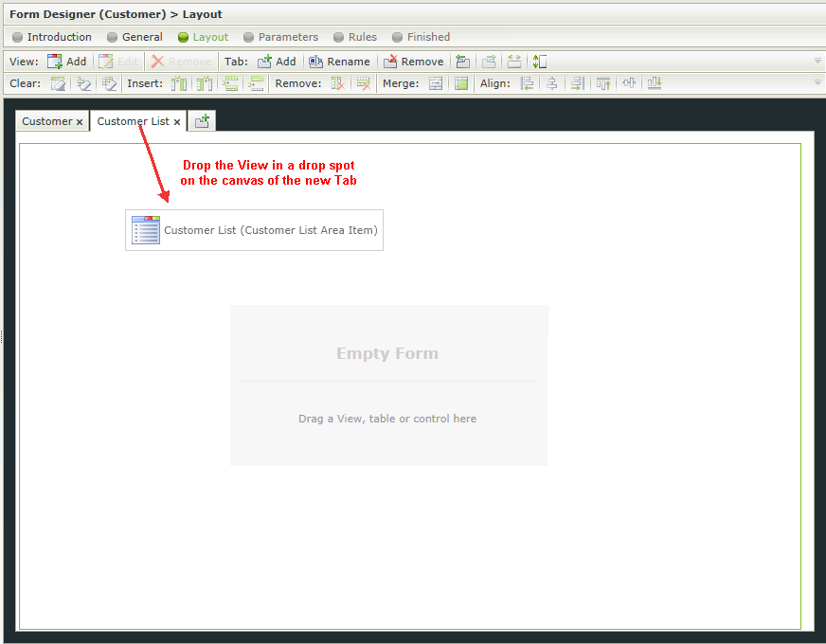
Task: Insert a row above
Action: 230,83
